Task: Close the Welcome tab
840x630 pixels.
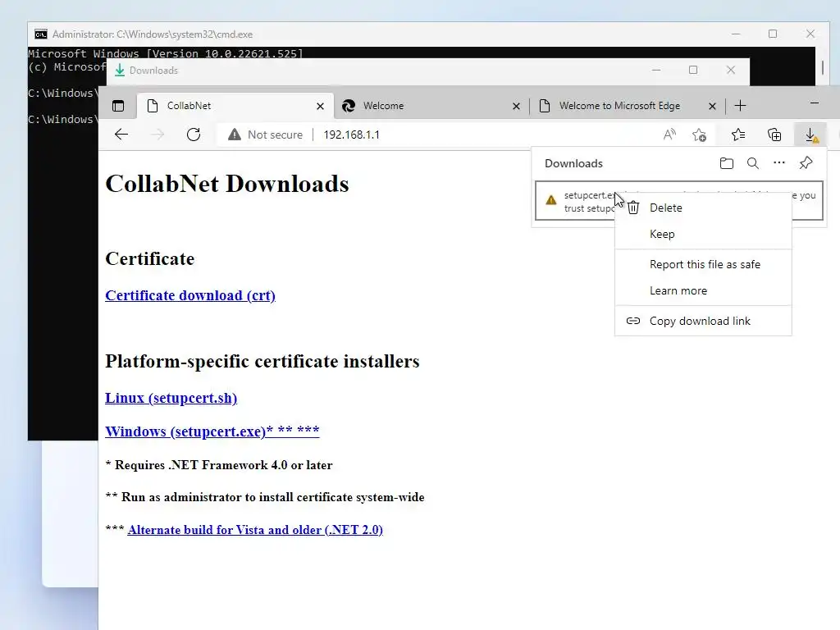Action: [517, 106]
